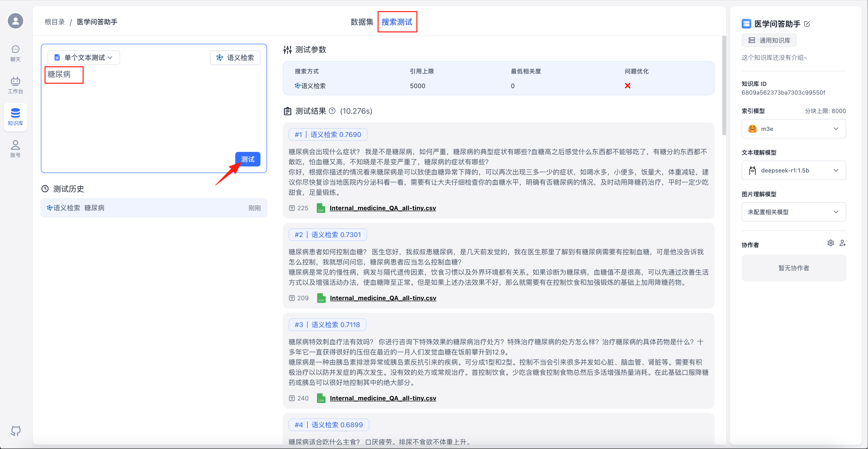Expand the 未配置相关模型 image model dropdown

click(793, 212)
